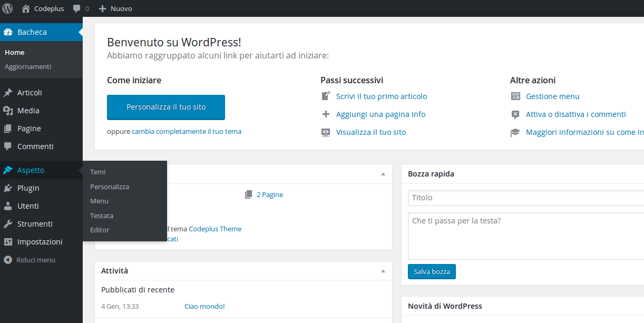Click the WordPress logo icon
This screenshot has height=323, width=644.
tap(7, 8)
